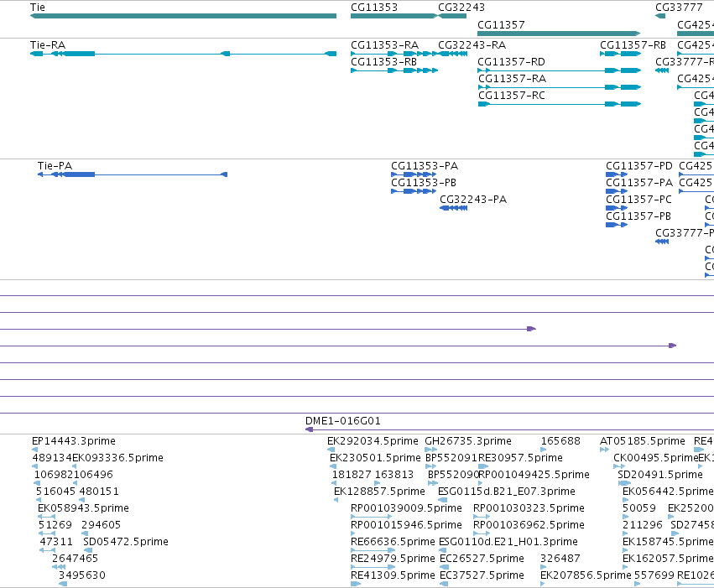
Task: Select EST label RE66636.5prime
Action: (393, 542)
